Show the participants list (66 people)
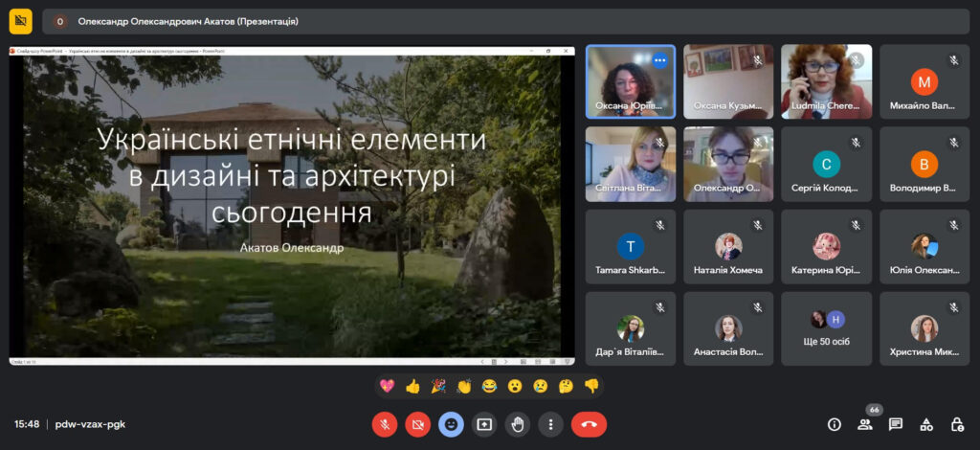The image size is (980, 450). point(865,424)
